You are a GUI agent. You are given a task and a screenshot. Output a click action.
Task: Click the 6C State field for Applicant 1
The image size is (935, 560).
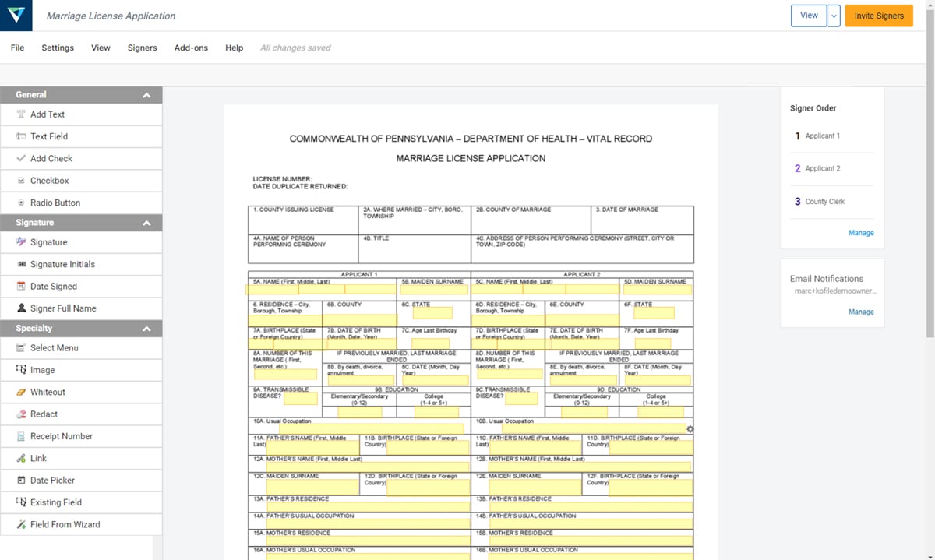(432, 313)
